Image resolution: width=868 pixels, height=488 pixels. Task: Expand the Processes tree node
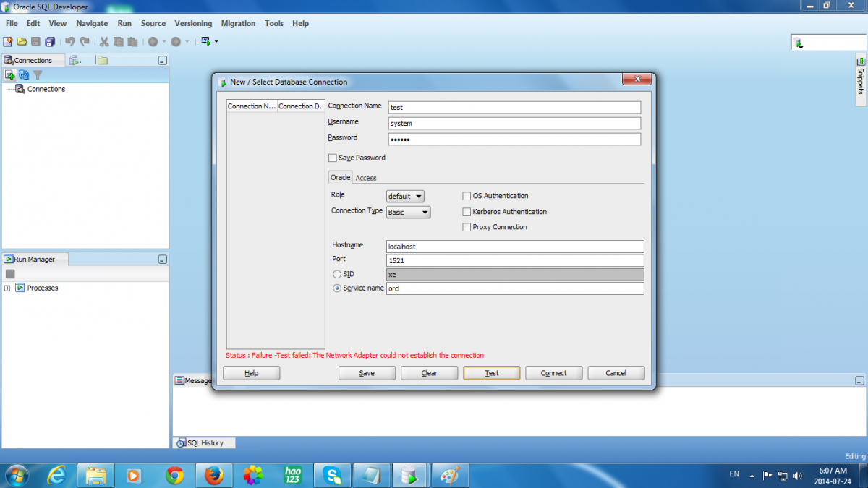[x=7, y=288]
